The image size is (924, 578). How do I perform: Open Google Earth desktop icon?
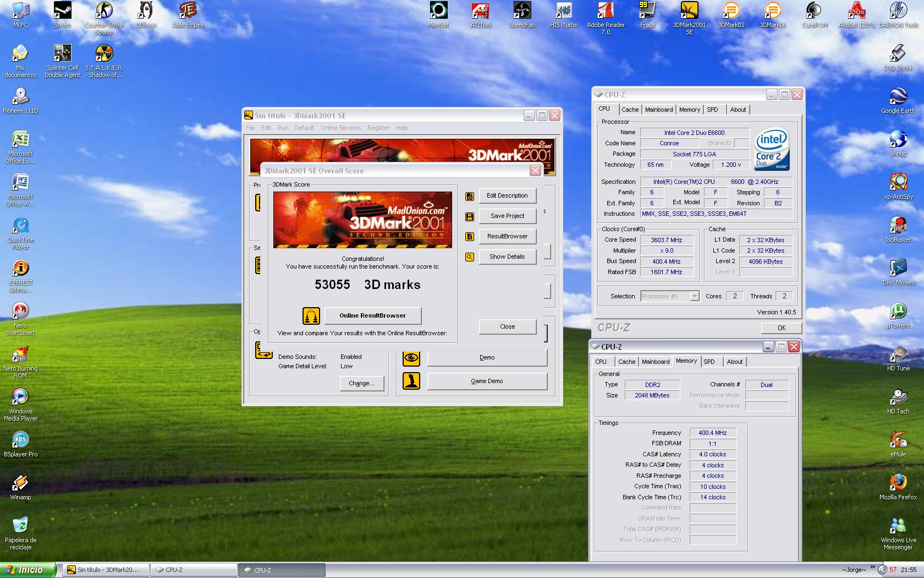[x=898, y=101]
